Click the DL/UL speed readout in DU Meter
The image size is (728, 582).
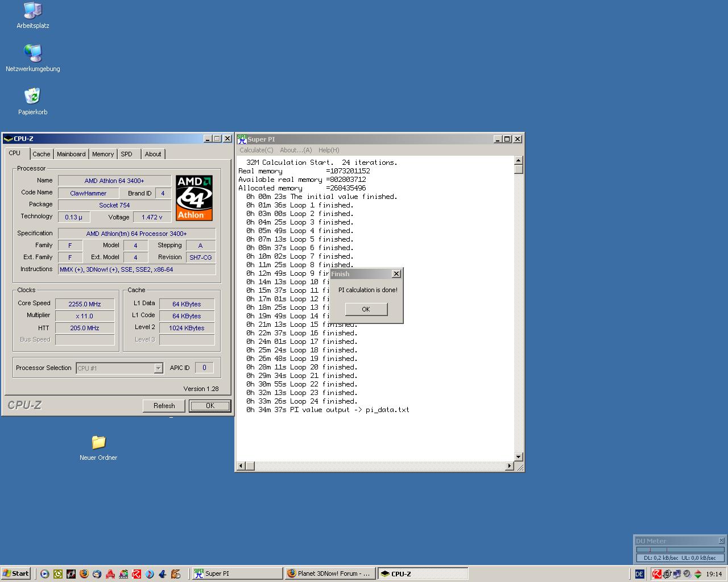[x=680, y=558]
